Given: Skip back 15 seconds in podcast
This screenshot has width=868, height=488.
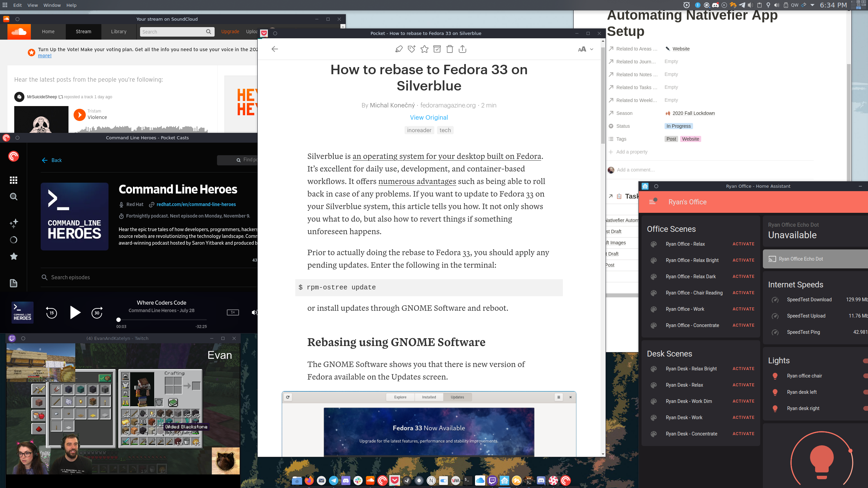Looking at the screenshot, I should coord(52,313).
